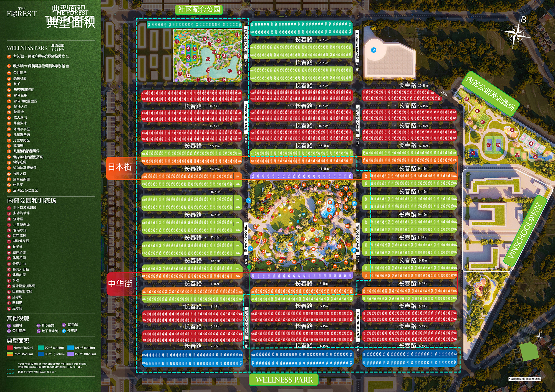Click The Forest logo in top-left corner

point(22,12)
